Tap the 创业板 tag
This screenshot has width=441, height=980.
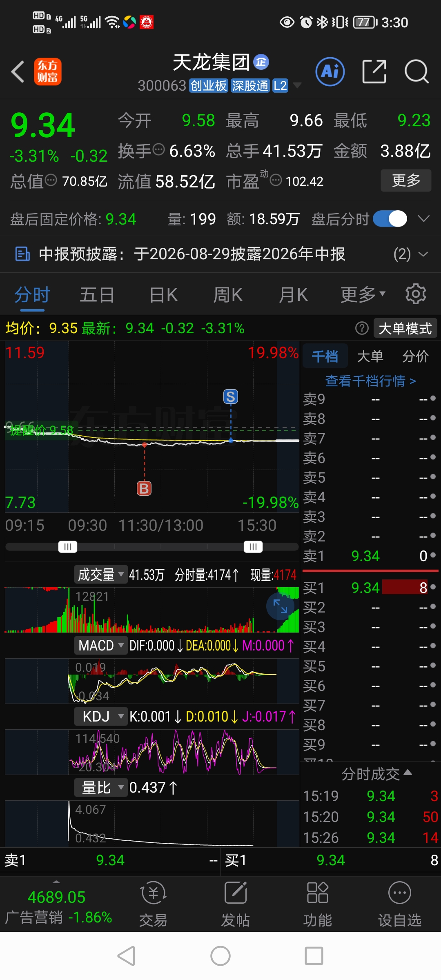click(x=208, y=85)
